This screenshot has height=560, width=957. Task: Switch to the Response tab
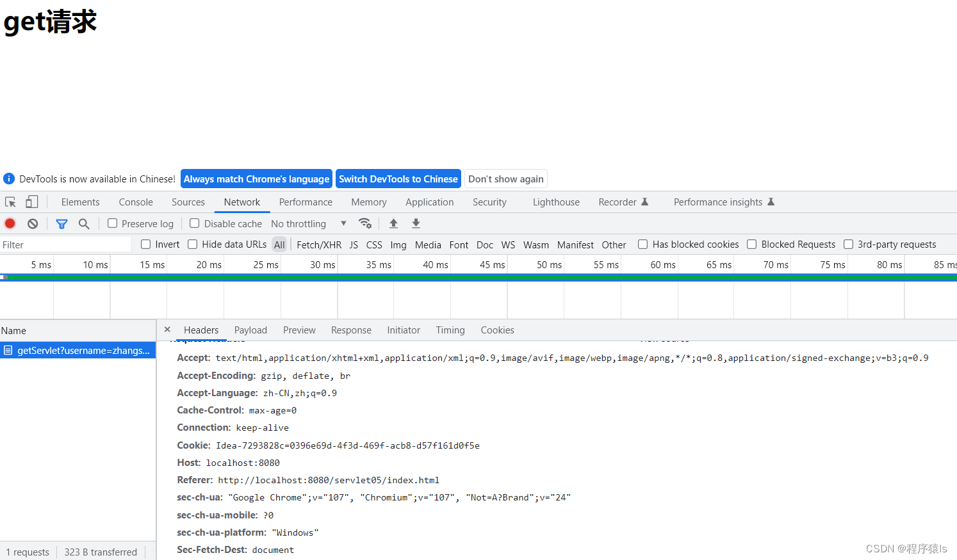tap(351, 330)
